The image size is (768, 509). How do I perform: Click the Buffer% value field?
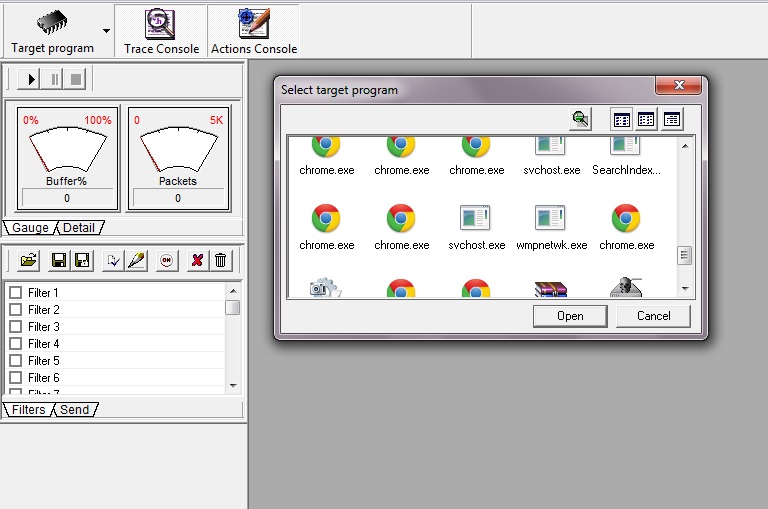67,198
